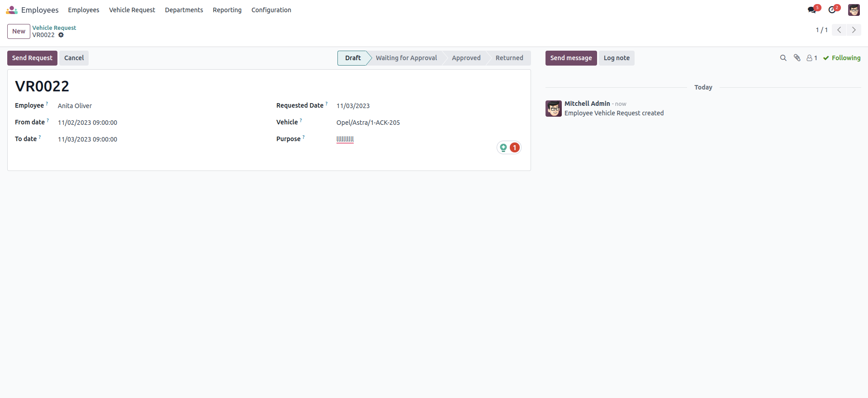
Task: Go to next record arrow
Action: click(854, 30)
